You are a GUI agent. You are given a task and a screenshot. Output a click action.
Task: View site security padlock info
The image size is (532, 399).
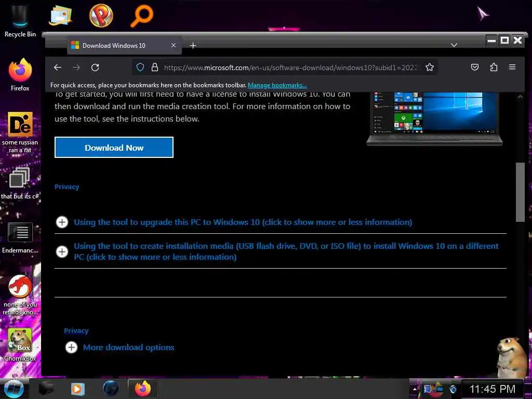click(x=155, y=67)
